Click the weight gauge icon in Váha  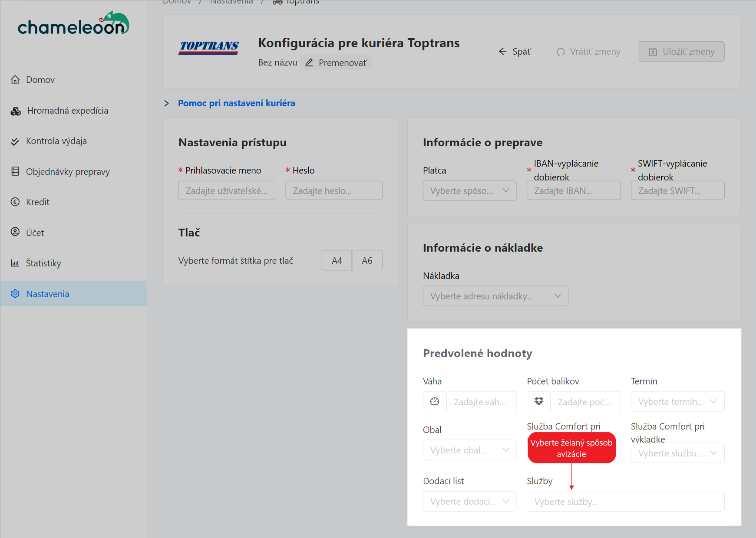tap(435, 401)
